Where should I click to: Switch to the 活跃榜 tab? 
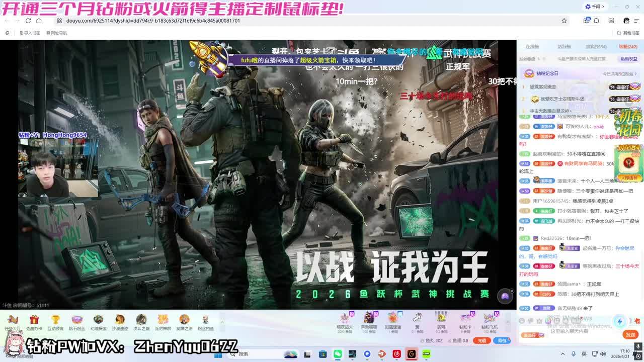click(564, 47)
